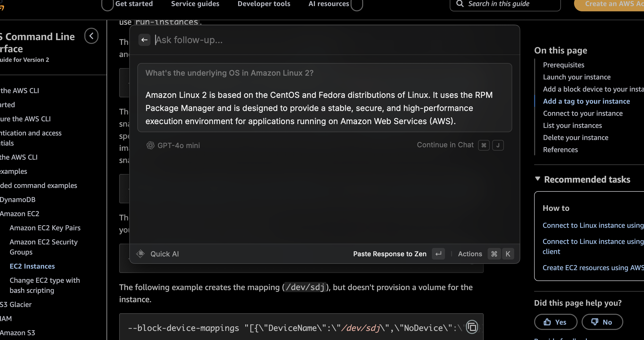Click Continue in Chat
This screenshot has width=644, height=340.
(x=445, y=145)
